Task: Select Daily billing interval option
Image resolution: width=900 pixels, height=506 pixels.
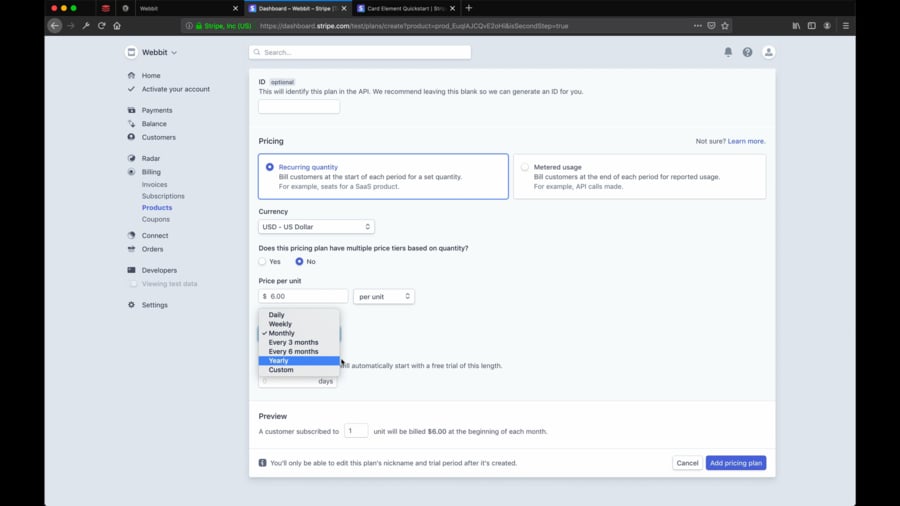Action: pos(299,315)
